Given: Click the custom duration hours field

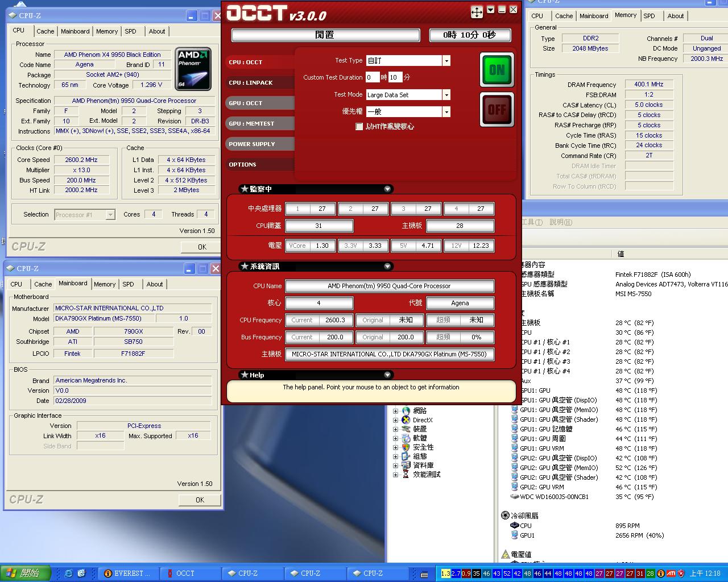Looking at the screenshot, I should click(373, 77).
